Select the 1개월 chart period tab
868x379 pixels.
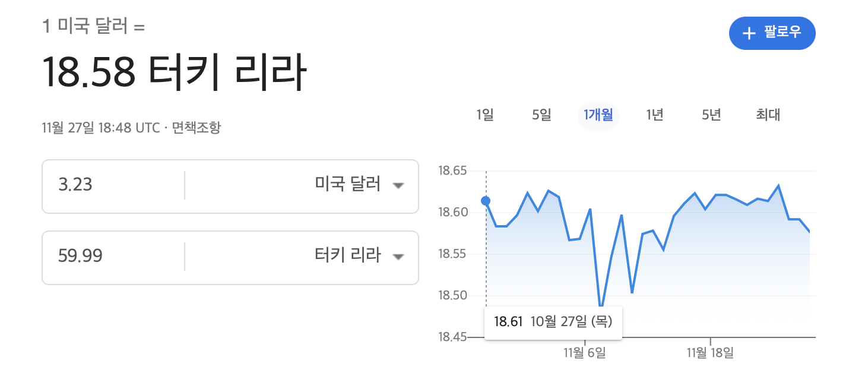(598, 115)
